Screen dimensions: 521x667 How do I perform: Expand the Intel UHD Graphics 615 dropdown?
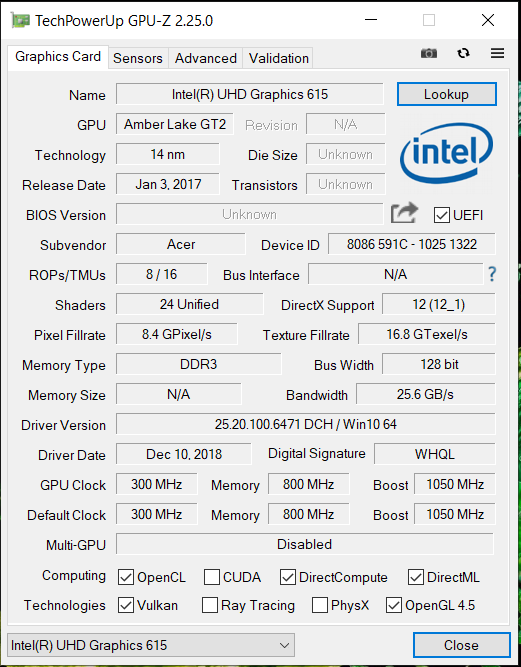click(x=151, y=645)
